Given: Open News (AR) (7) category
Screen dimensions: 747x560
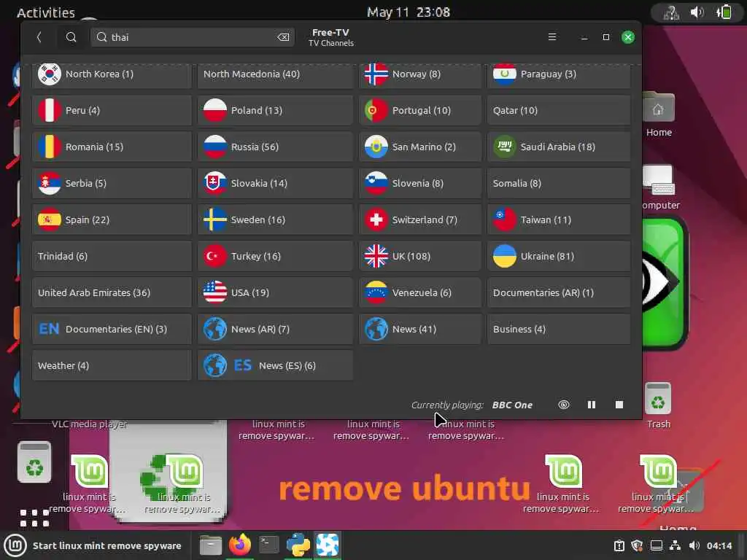Looking at the screenshot, I should coord(275,329).
